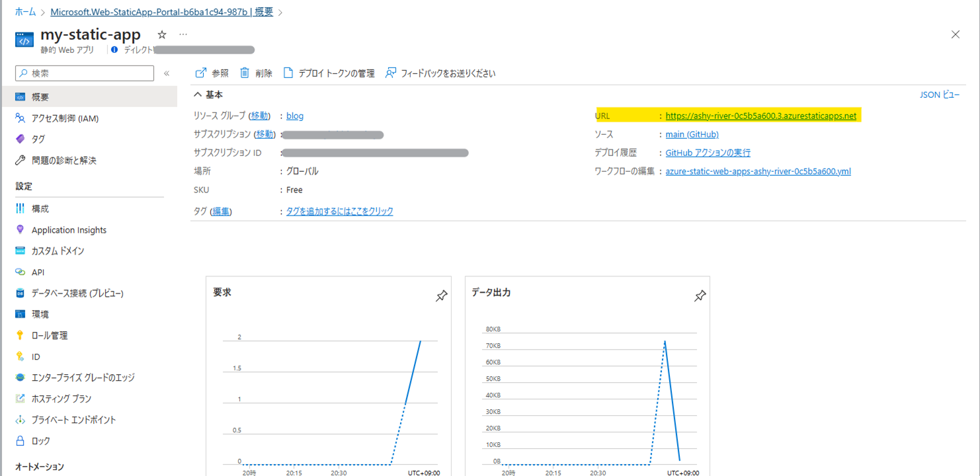Image resolution: width=980 pixels, height=476 pixels.
Task: Collapse the 基本 essentials section
Action: pyautogui.click(x=198, y=95)
